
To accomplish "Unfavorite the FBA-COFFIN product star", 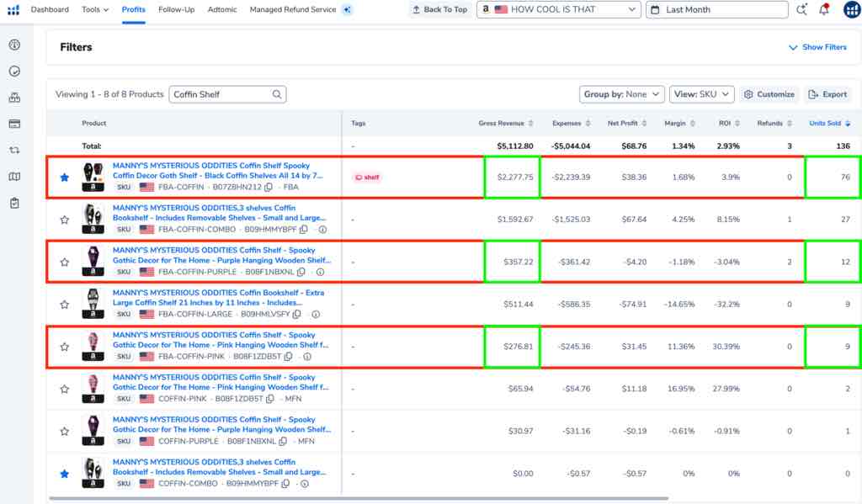I will (64, 177).
